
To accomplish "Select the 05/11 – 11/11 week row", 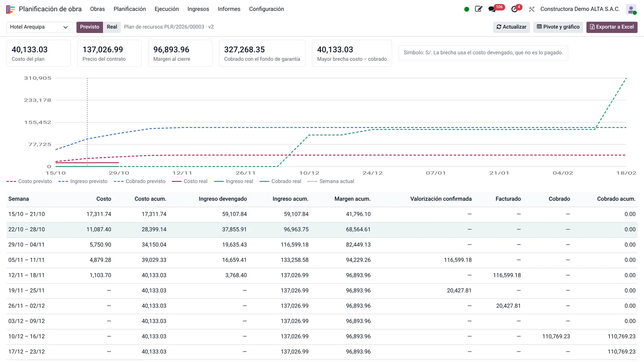I will click(x=322, y=260).
